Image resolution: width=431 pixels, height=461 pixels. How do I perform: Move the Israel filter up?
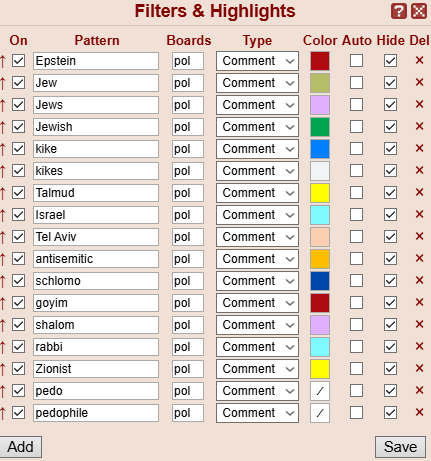[x=3, y=215]
